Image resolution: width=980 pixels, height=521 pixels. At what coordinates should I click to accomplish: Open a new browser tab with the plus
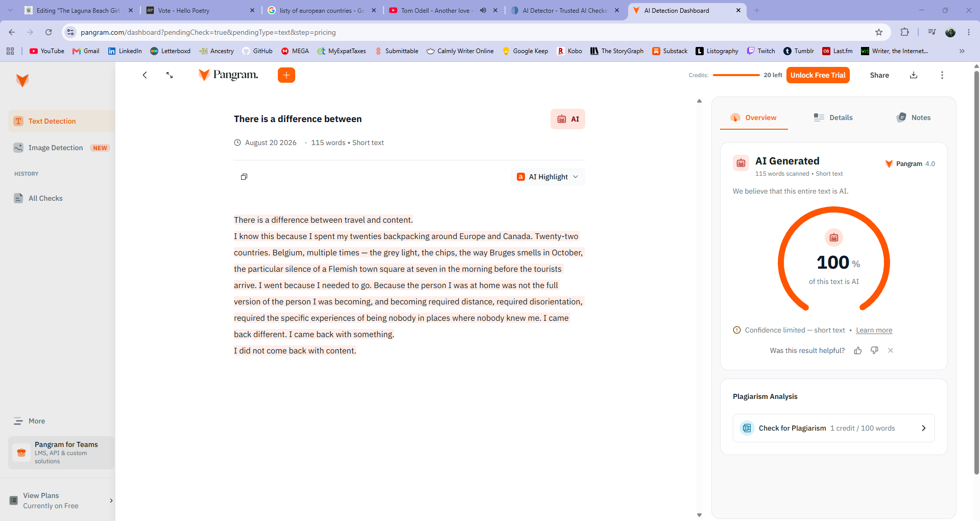[757, 10]
